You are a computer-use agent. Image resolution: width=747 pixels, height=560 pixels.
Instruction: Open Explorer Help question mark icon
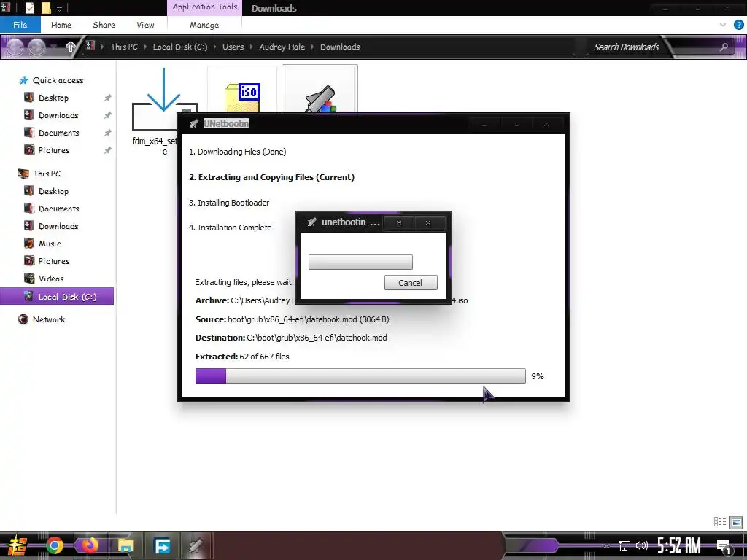click(738, 25)
